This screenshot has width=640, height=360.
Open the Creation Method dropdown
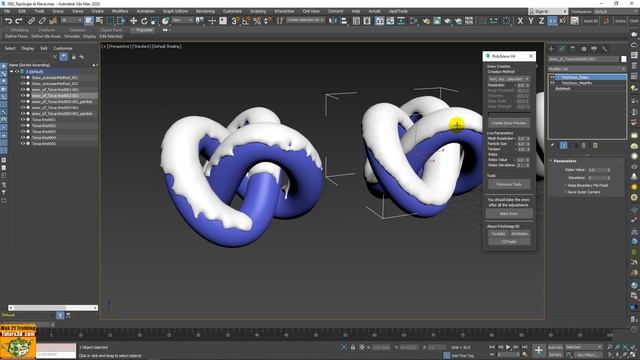pyautogui.click(x=509, y=79)
